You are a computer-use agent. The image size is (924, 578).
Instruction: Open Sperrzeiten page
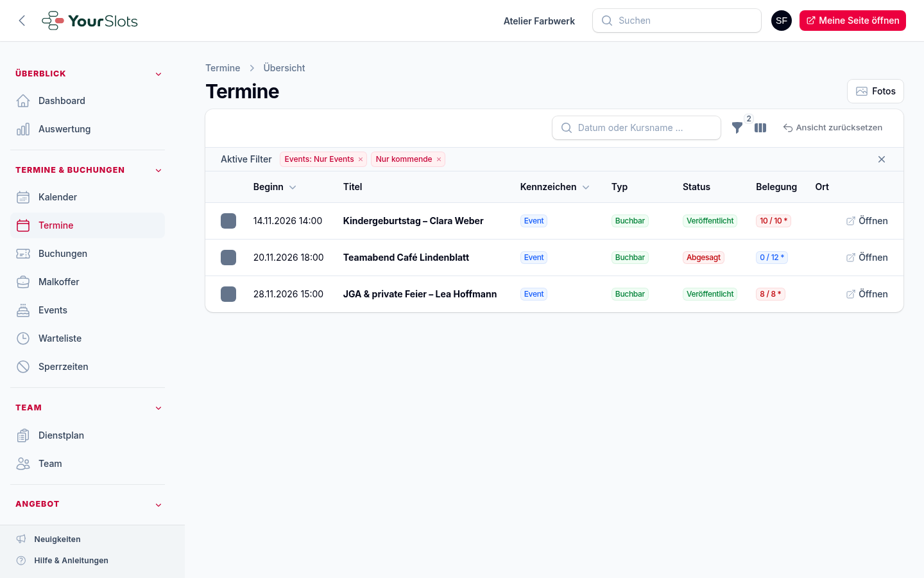(x=87, y=367)
